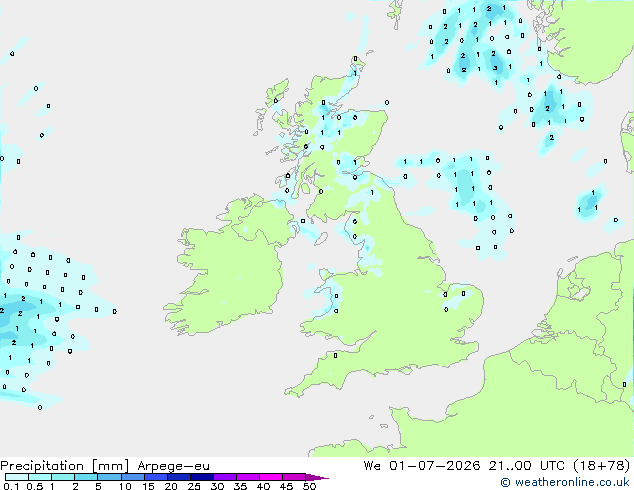
Task: Select the 0.1 mm lightest legend swatch
Action: point(17,477)
